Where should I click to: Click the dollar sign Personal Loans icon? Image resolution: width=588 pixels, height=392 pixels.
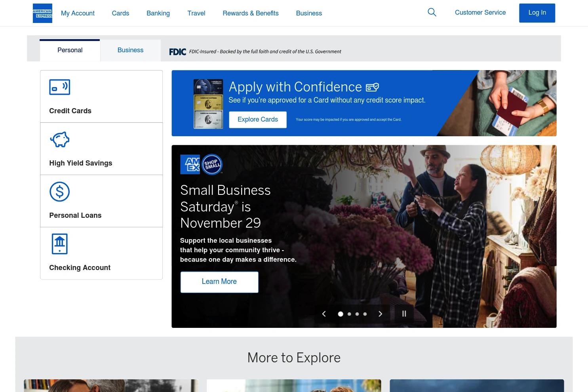pos(60,192)
